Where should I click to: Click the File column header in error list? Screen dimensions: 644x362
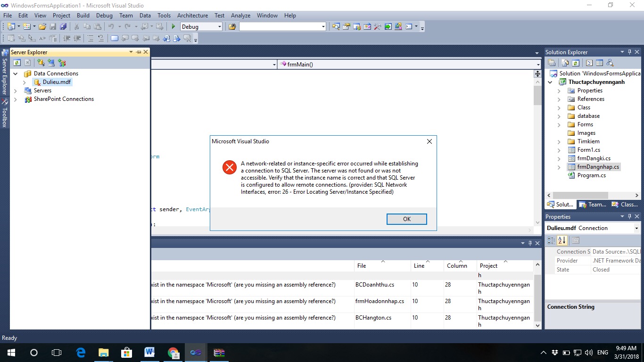pos(383,265)
